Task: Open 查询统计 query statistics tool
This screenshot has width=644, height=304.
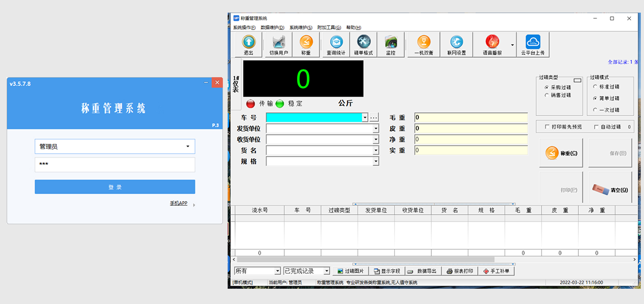Action: click(x=336, y=45)
